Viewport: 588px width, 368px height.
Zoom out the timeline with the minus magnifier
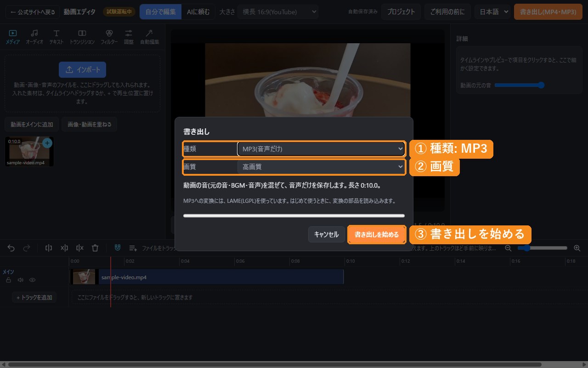click(x=508, y=248)
